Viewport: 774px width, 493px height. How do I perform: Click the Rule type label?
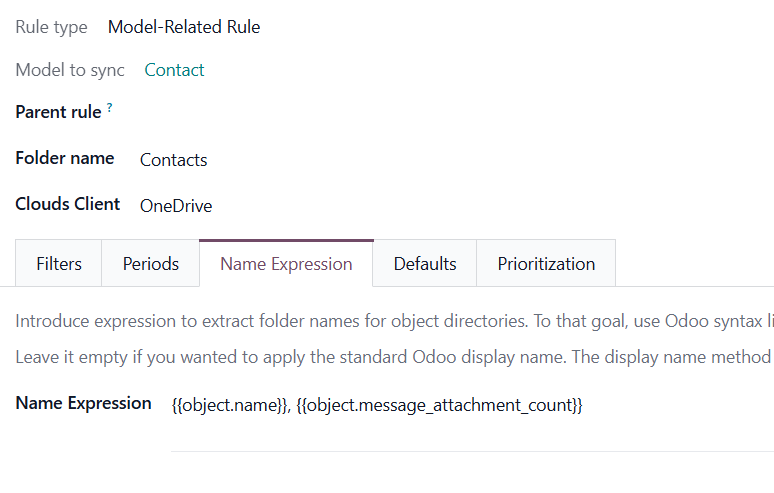[51, 27]
